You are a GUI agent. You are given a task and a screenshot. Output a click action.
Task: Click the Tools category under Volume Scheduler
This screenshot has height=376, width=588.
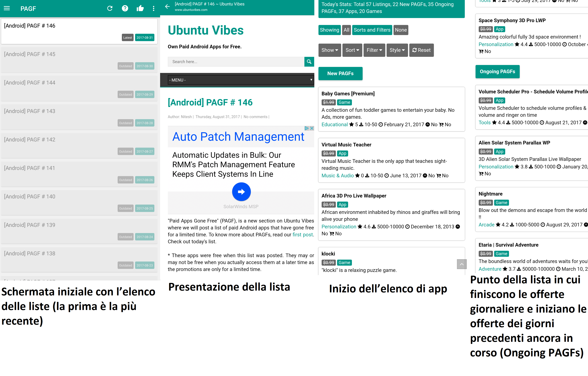pyautogui.click(x=485, y=123)
